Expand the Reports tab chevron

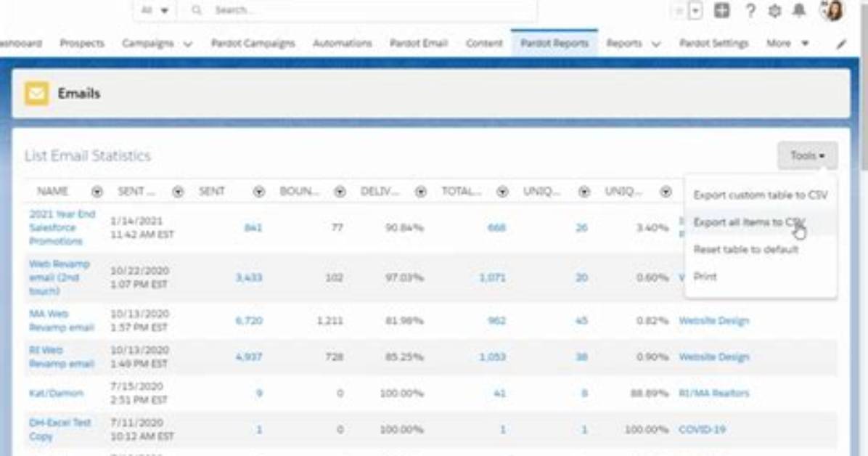656,44
